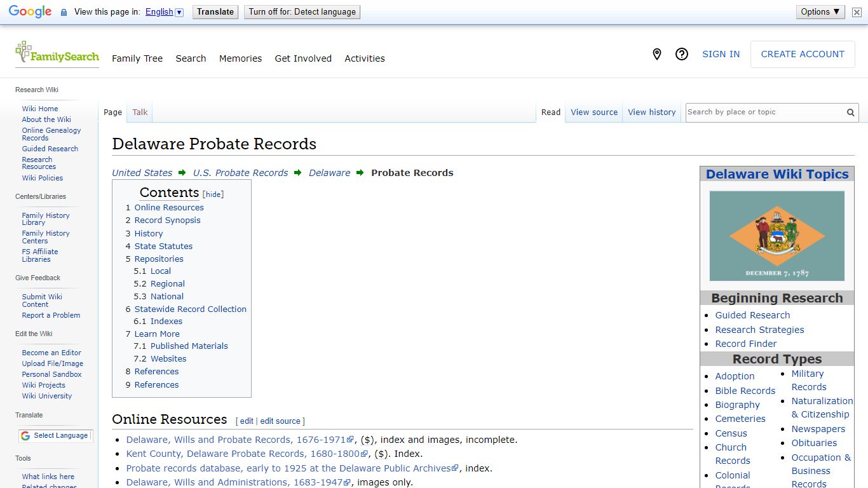The height and width of the screenshot is (488, 868).
Task: Open Family History Library link
Action: coord(46,219)
